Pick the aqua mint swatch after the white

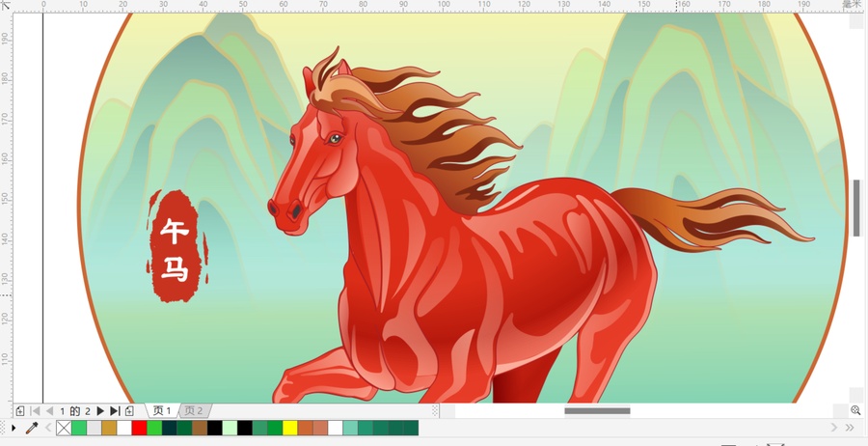[x=350, y=428]
